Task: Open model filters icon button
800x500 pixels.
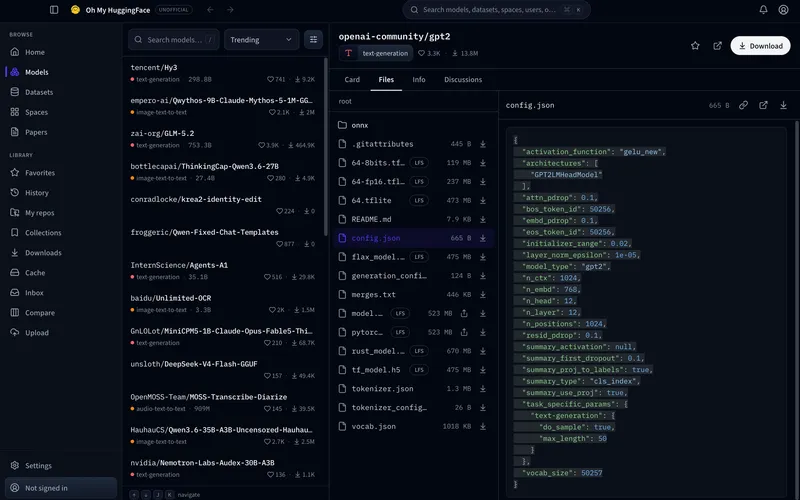Action: [x=313, y=39]
